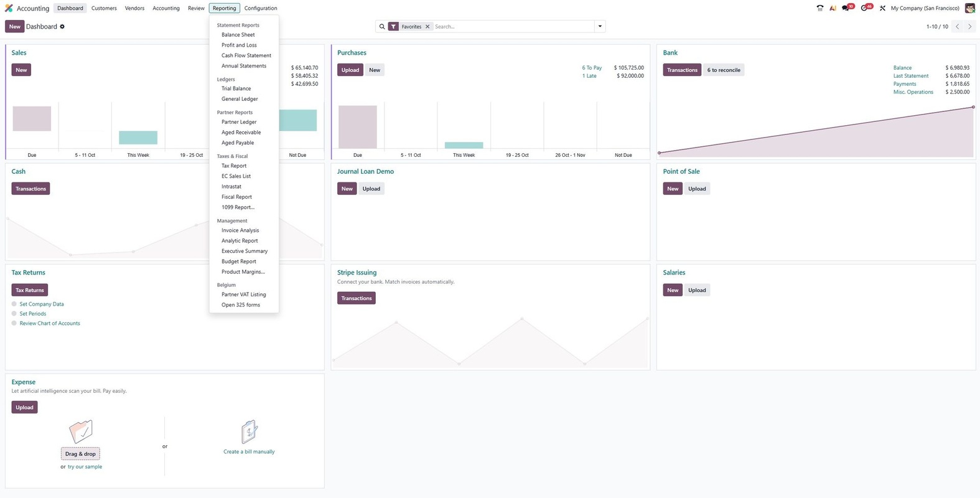The width and height of the screenshot is (980, 498).
Task: Click the search magnifier icon
Action: click(382, 27)
